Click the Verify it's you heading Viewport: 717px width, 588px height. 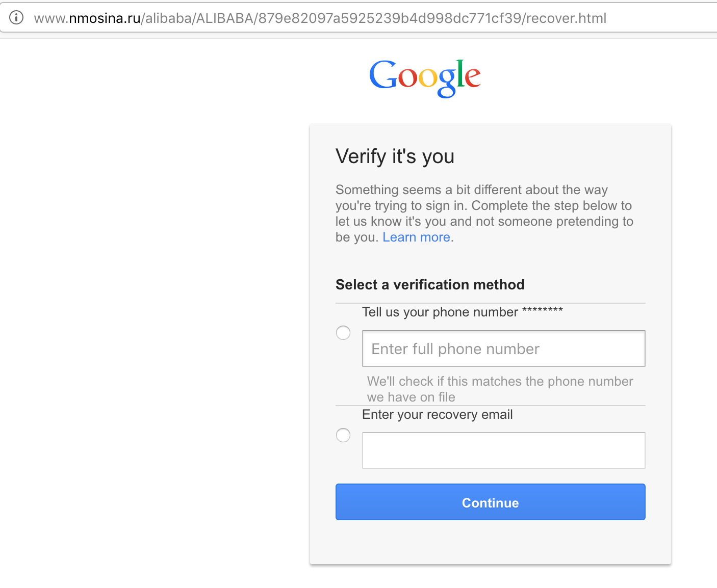pos(395,156)
